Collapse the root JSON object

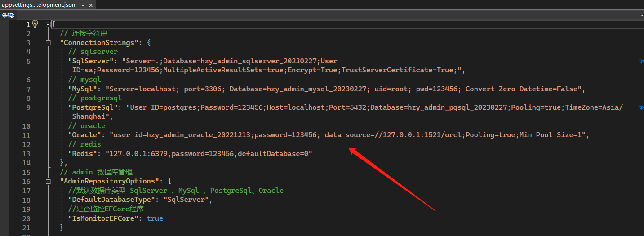[48, 24]
